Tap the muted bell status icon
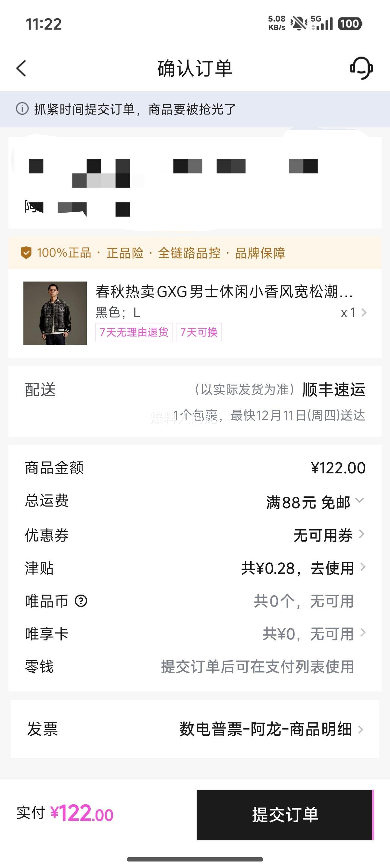 pos(299,24)
